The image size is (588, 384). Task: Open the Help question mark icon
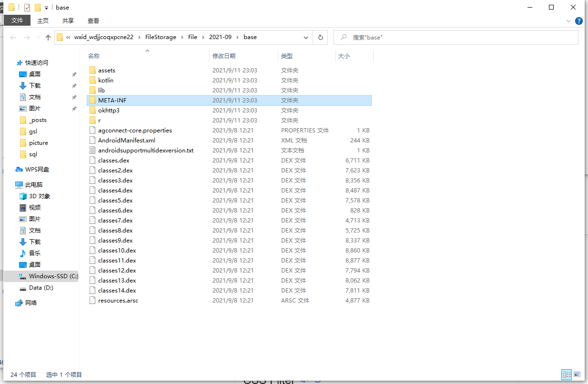(x=579, y=21)
